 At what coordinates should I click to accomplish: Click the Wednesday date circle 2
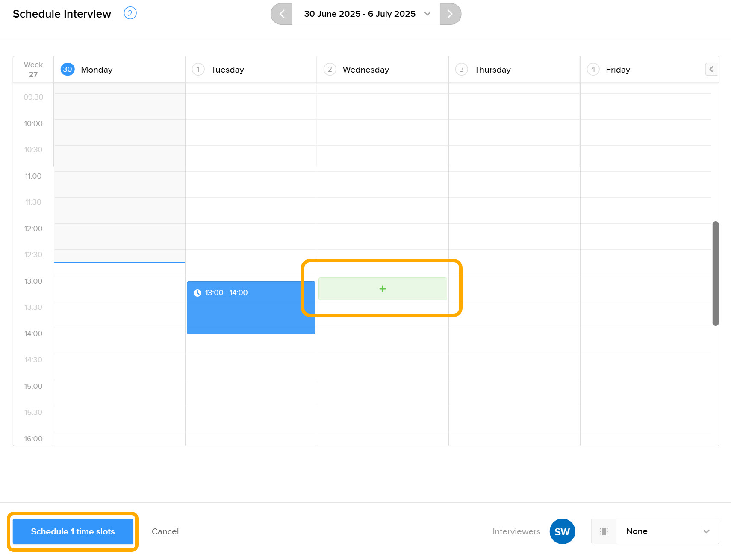click(330, 69)
